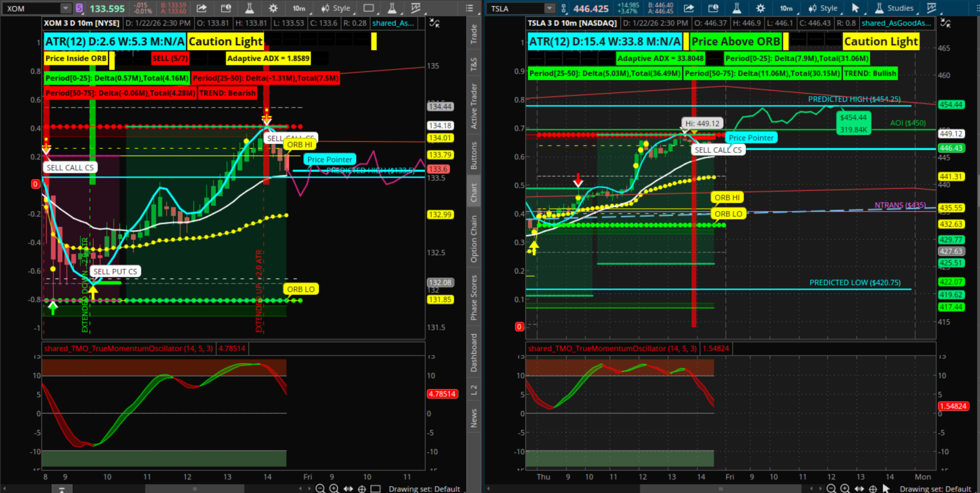Expand the XOM symbol dropdown arrow
980x493 pixels.
point(66,8)
